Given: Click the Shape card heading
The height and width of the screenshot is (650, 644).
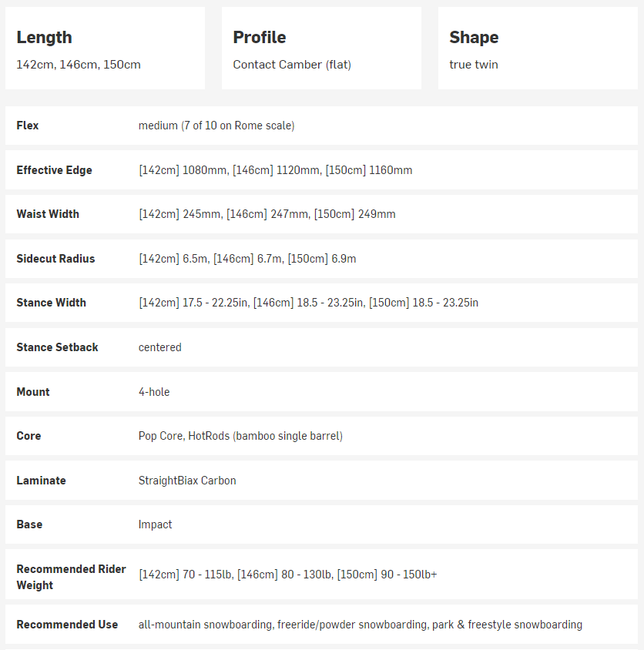Looking at the screenshot, I should 474,37.
